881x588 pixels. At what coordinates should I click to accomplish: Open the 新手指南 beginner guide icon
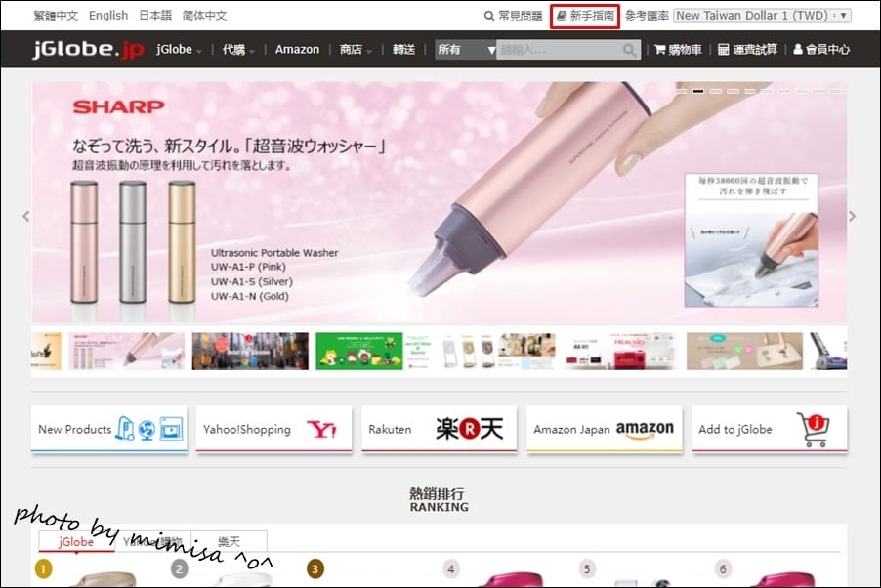click(560, 15)
